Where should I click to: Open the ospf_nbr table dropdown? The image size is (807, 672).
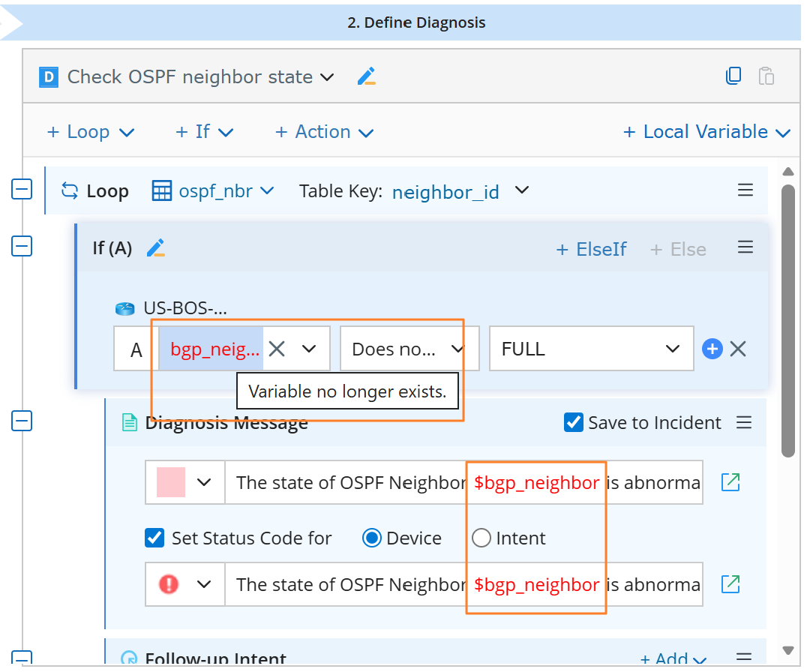[x=267, y=191]
